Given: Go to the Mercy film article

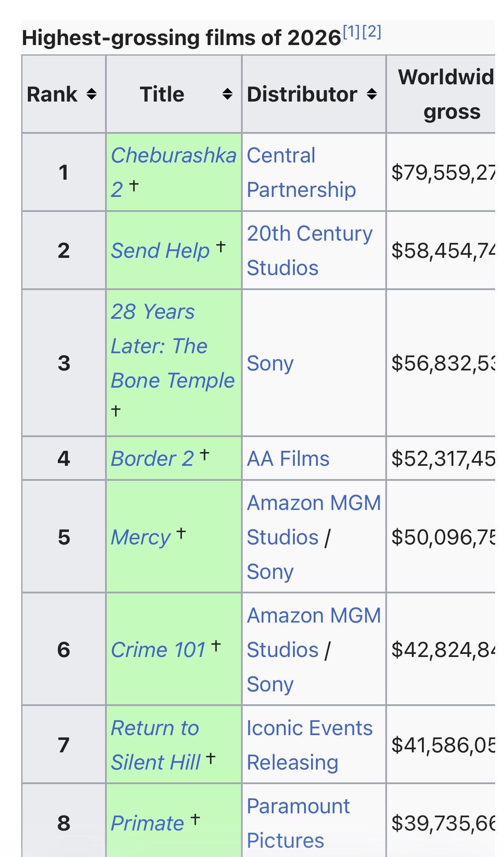Looking at the screenshot, I should click(x=140, y=537).
